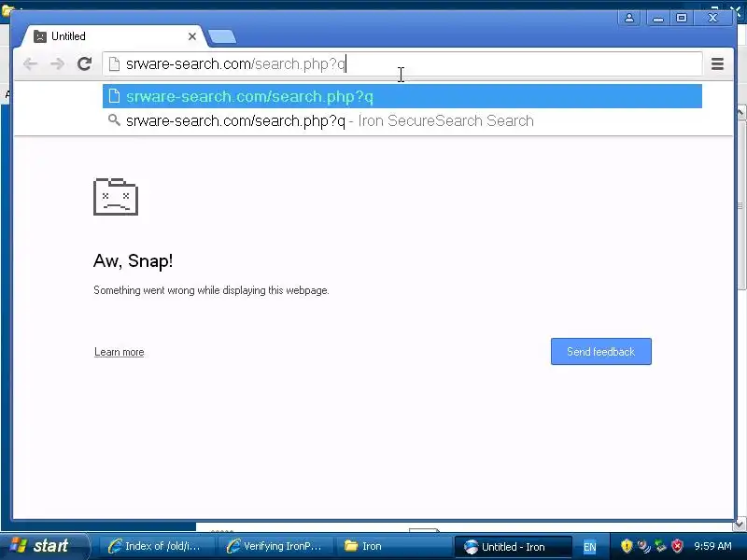The width and height of the screenshot is (747, 560).
Task: Click the browser Back arrow
Action: (30, 63)
